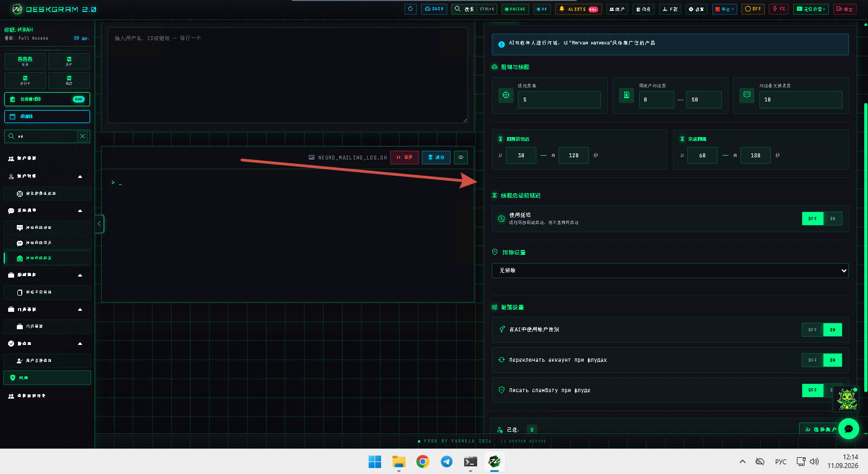Screen dimensions: 868x474
Task: Open the ALERTS bell notifications
Action: click(578, 9)
